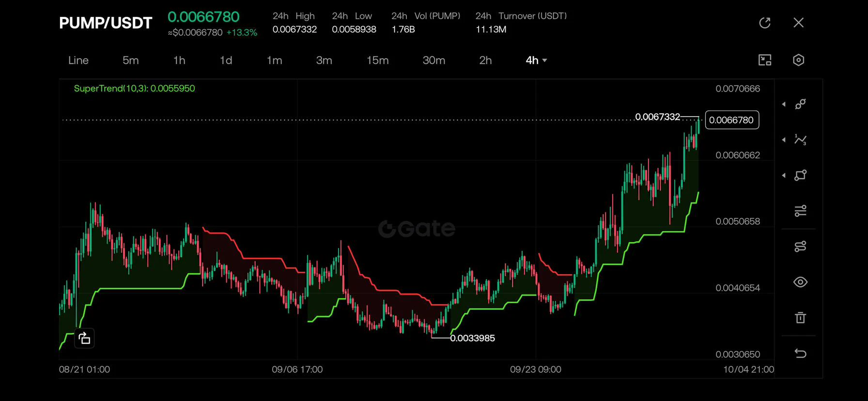Click the share chart icon at bottom left
Viewport: 868px width, 401px height.
pyautogui.click(x=84, y=338)
